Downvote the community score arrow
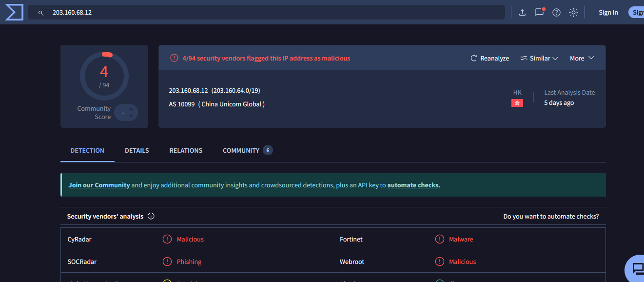The image size is (644, 282). (131, 116)
